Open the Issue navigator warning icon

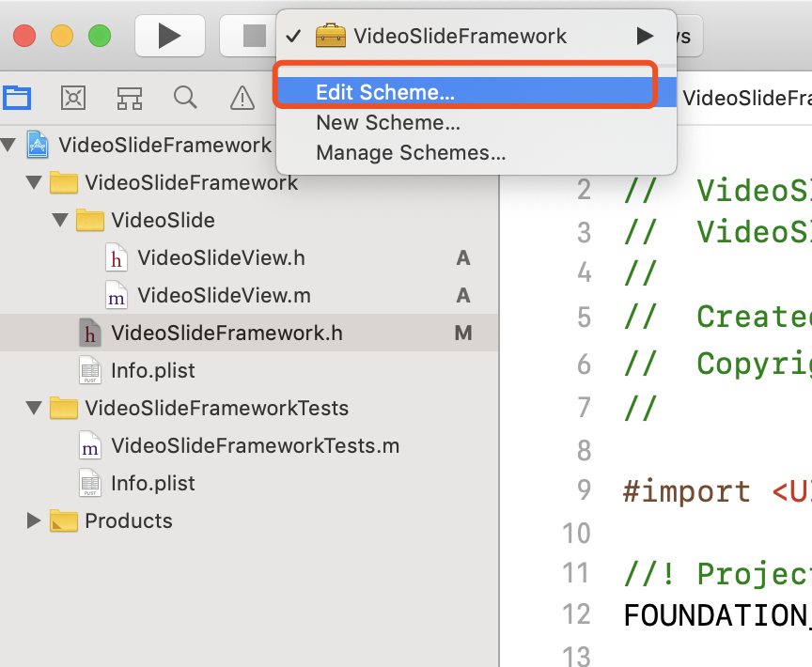coord(242,98)
